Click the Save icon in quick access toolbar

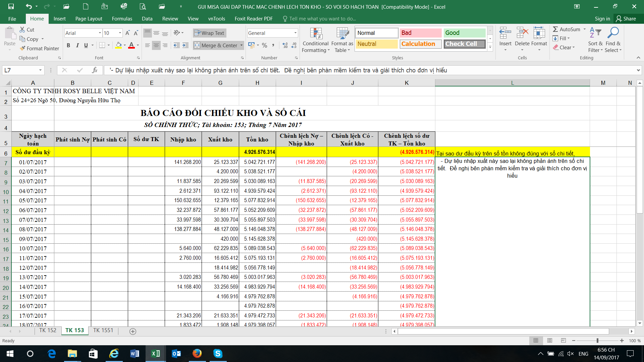[11, 6]
